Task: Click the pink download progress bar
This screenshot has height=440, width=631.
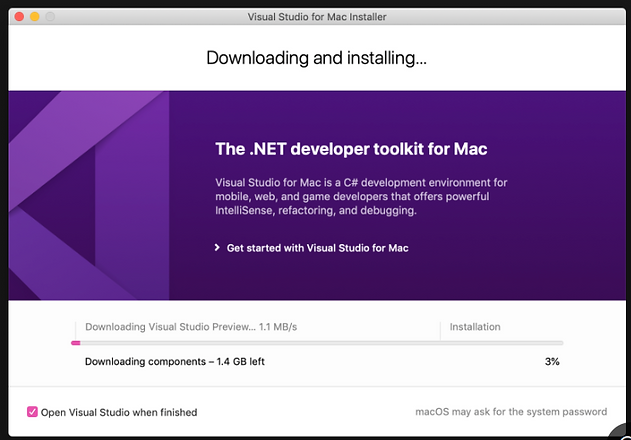Action: [x=317, y=343]
